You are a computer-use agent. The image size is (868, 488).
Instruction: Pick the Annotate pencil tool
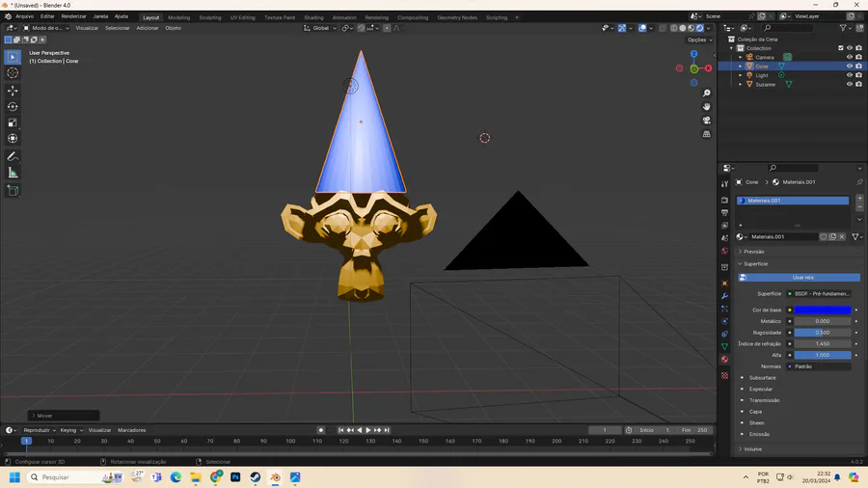click(13, 156)
